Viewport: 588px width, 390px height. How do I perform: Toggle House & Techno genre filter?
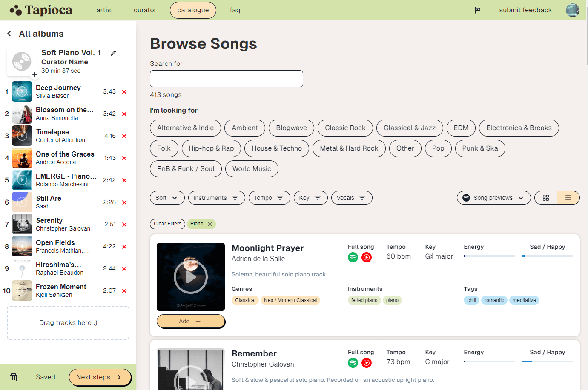[x=277, y=148]
